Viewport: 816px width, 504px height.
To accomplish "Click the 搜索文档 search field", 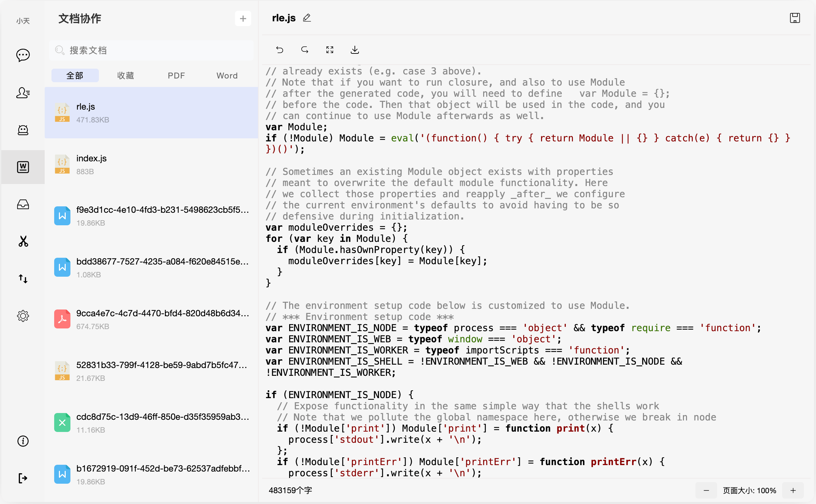I will [x=151, y=50].
